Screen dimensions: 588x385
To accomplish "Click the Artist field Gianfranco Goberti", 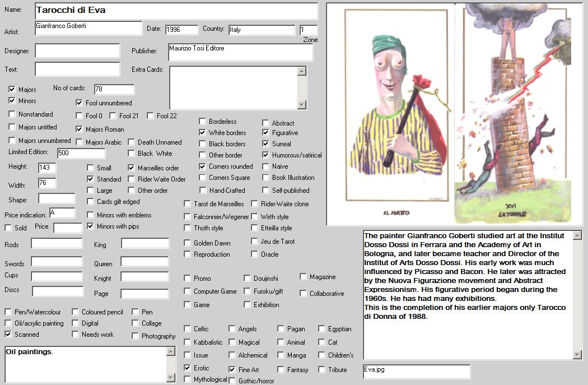I will pos(88,29).
